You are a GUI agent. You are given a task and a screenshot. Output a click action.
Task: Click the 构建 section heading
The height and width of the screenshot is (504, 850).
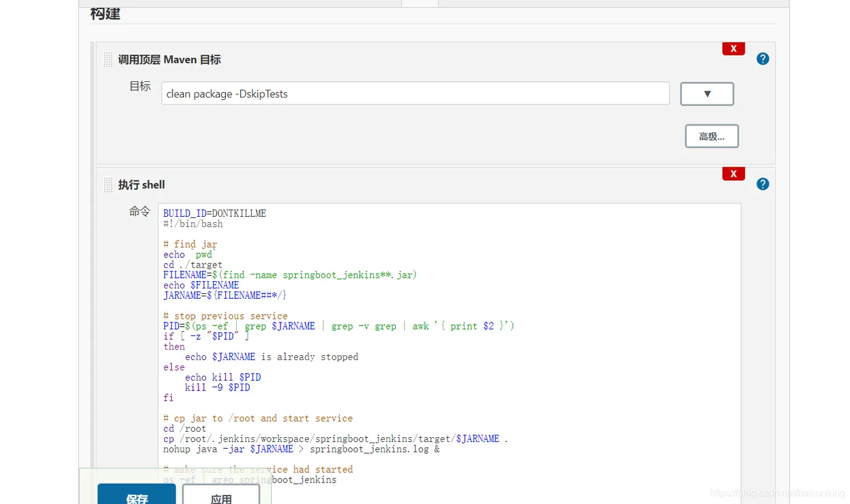[x=106, y=13]
